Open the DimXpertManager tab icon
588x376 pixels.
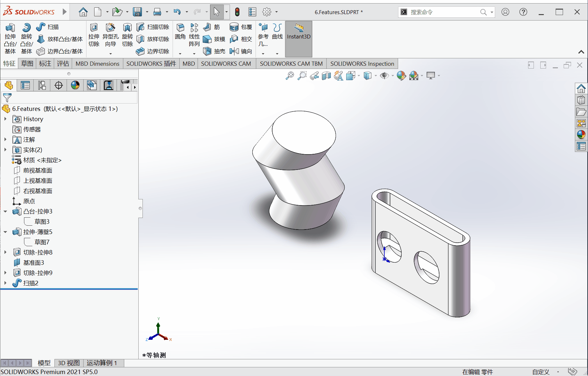[x=59, y=85]
